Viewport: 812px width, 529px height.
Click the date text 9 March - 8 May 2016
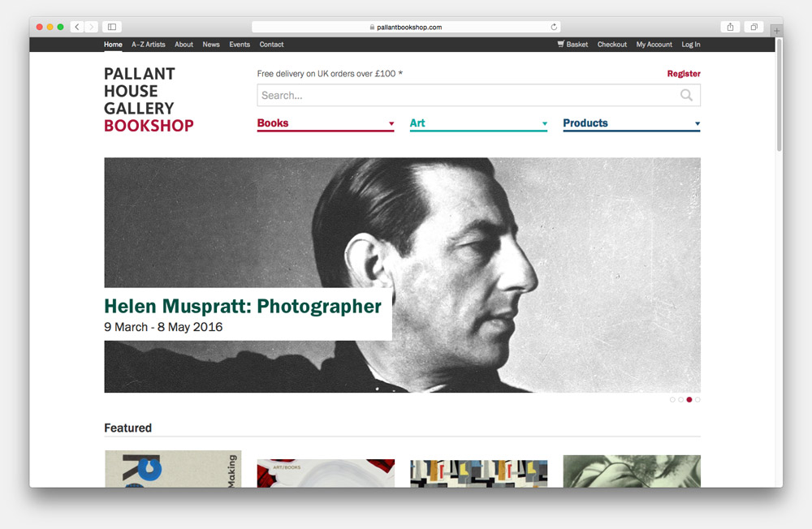(x=163, y=327)
